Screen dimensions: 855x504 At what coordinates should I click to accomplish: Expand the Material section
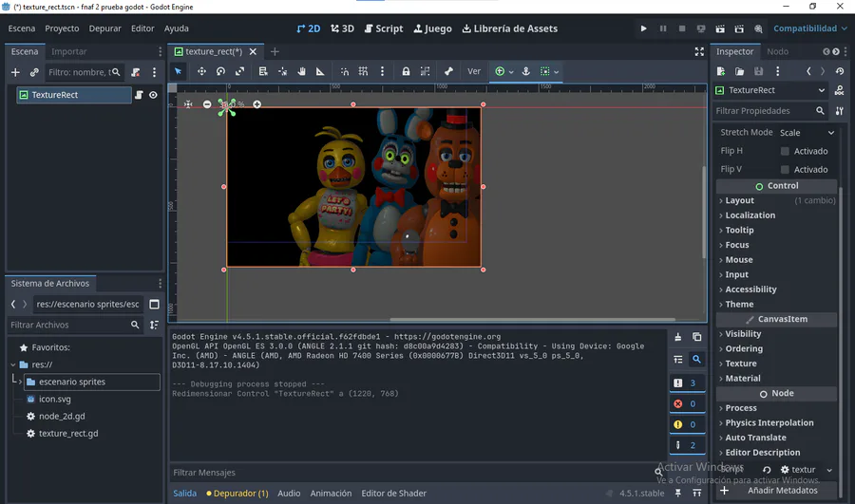click(x=776, y=378)
